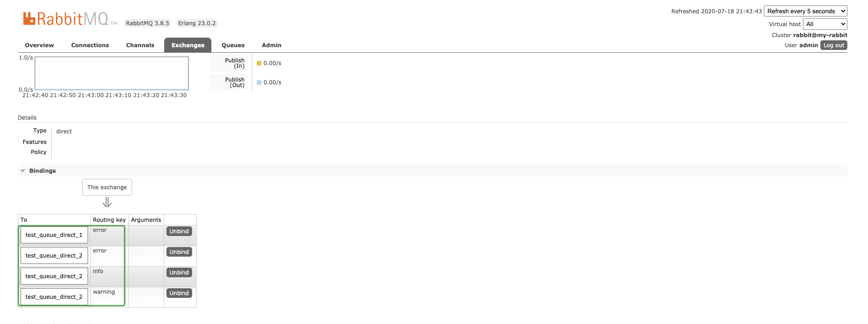This screenshot has height=324, width=868.
Task: Click the message rates chart
Action: pyautogui.click(x=112, y=73)
